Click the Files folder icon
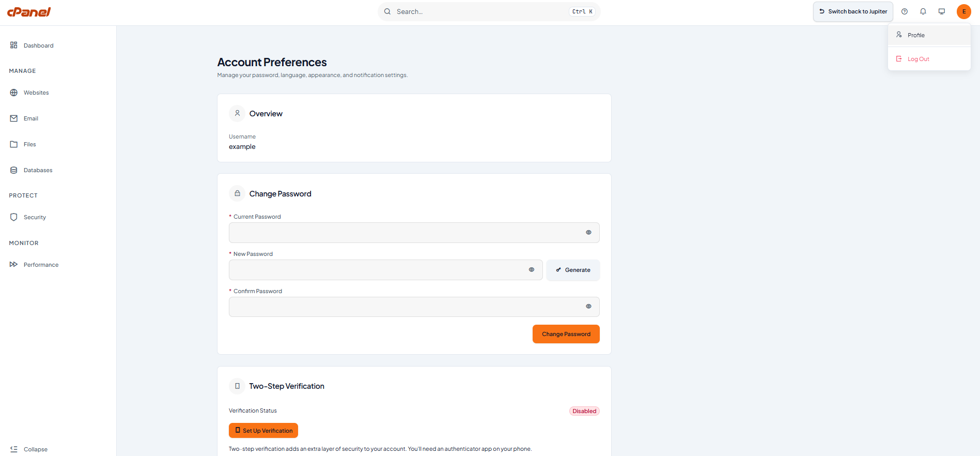This screenshot has width=980, height=456. (14, 144)
